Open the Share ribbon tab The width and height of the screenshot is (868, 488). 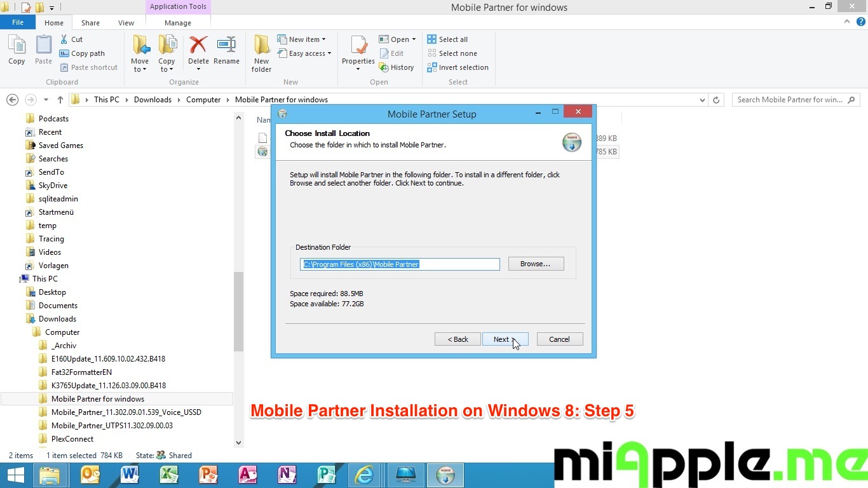tap(90, 23)
